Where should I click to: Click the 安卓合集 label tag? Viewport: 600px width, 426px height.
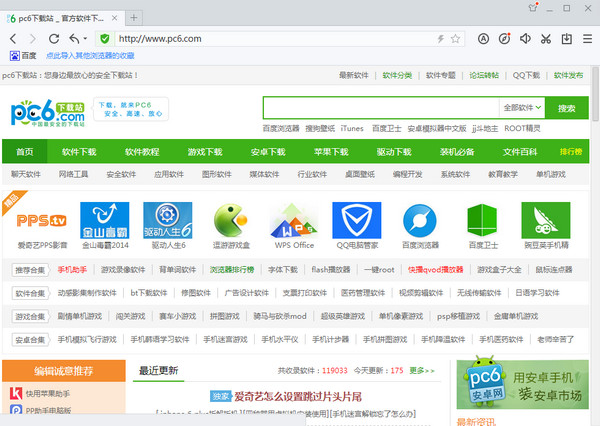[30, 340]
